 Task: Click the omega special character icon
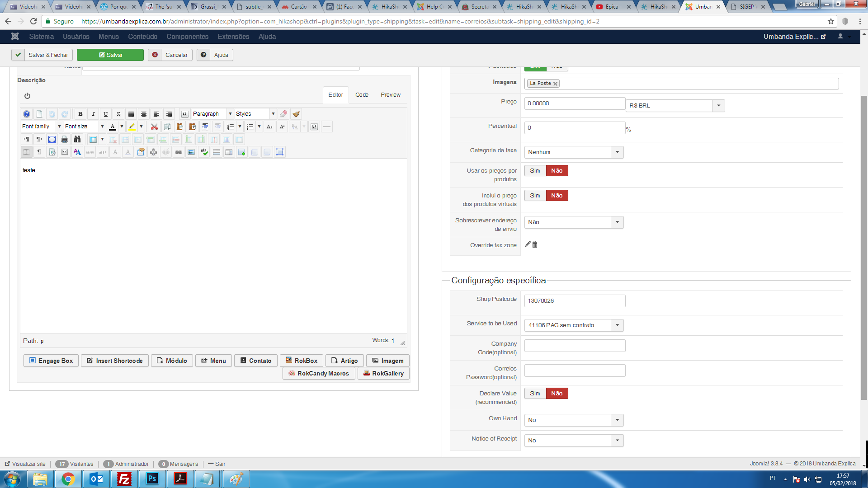[x=314, y=127]
